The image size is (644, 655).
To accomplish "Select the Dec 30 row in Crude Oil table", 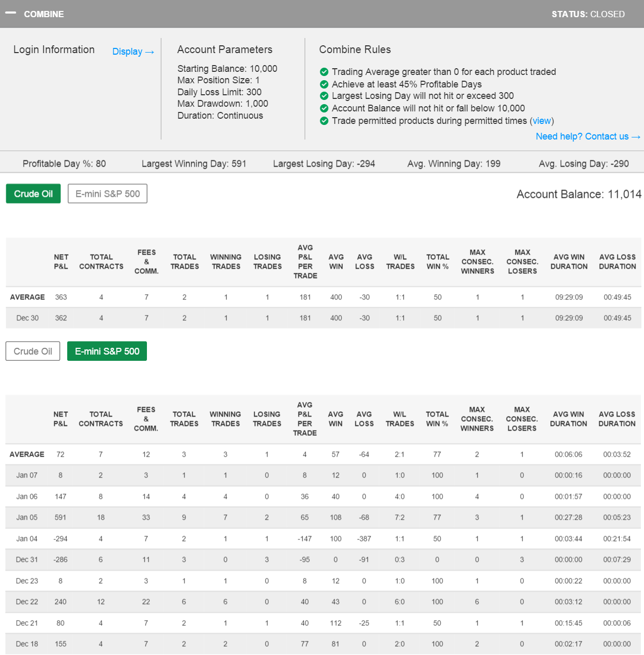I will pyautogui.click(x=27, y=318).
